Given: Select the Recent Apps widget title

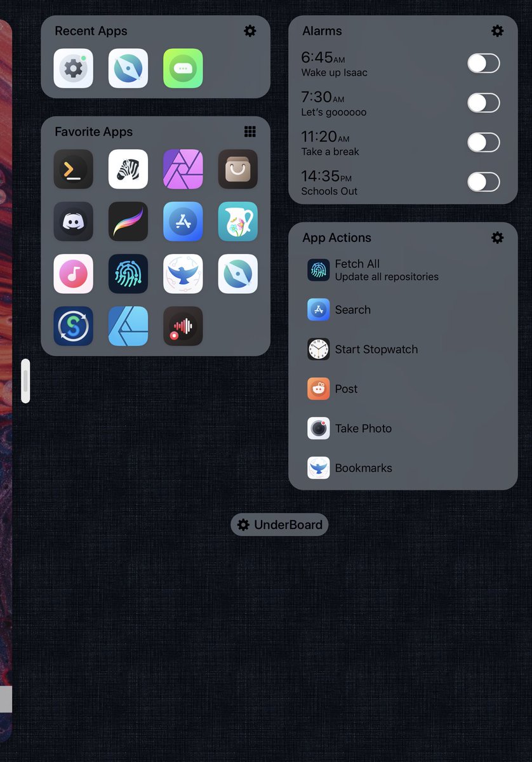Looking at the screenshot, I should [91, 30].
